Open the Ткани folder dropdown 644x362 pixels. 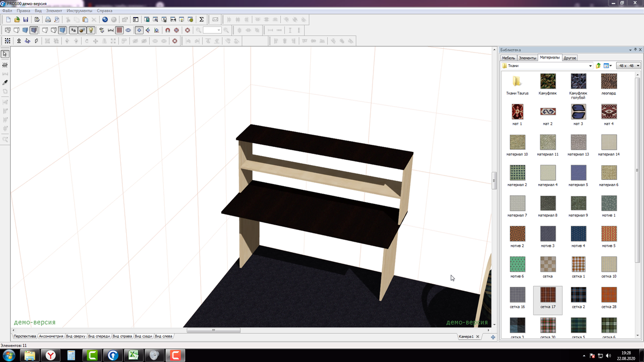click(x=590, y=65)
